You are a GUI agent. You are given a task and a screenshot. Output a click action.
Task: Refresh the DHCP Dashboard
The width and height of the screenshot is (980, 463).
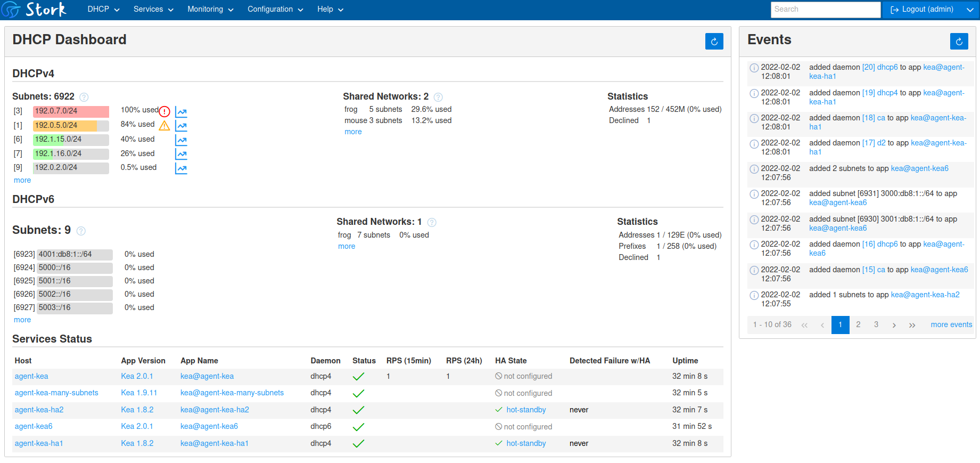click(x=714, y=41)
